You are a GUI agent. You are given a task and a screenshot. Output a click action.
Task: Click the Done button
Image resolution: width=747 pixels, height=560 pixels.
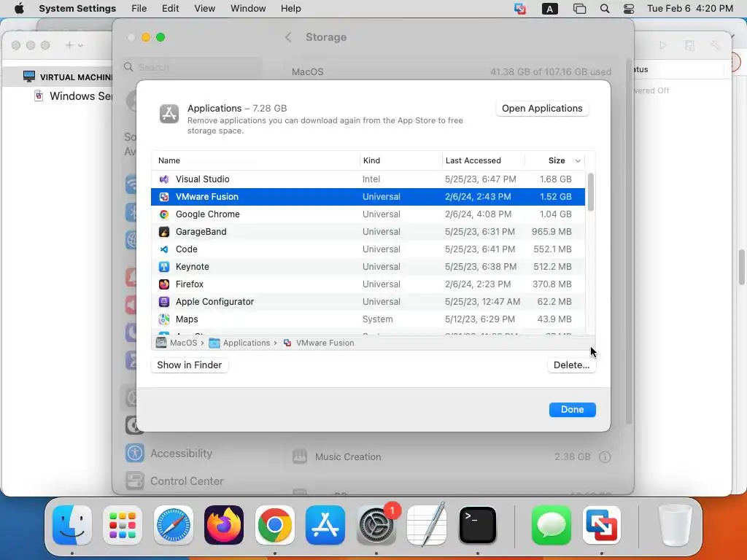[x=572, y=410]
